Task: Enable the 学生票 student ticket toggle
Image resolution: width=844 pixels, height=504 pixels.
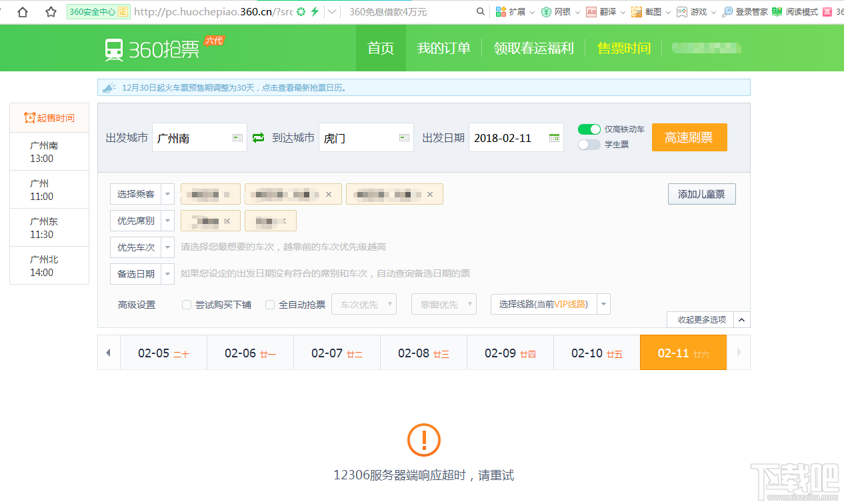Action: click(x=589, y=144)
